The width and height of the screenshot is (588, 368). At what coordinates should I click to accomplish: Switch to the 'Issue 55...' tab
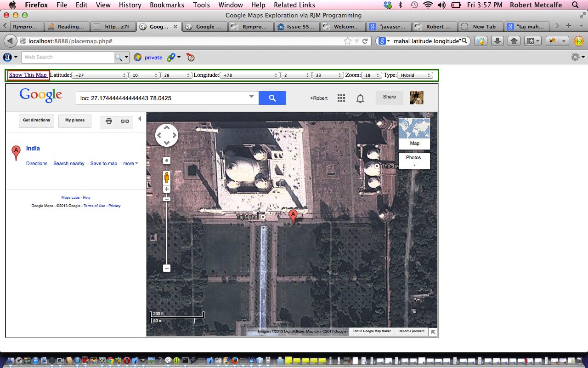[x=297, y=27]
